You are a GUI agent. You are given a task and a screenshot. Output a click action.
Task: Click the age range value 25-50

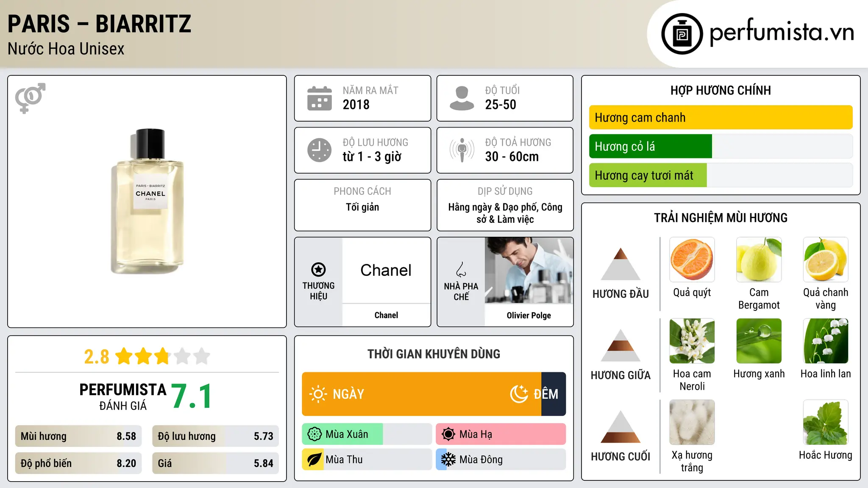pyautogui.click(x=501, y=105)
